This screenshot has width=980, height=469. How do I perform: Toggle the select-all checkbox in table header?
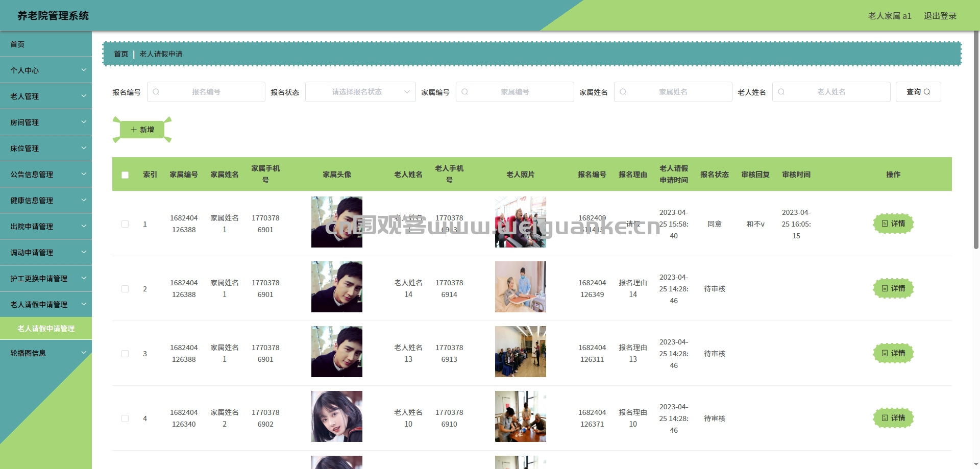(125, 175)
